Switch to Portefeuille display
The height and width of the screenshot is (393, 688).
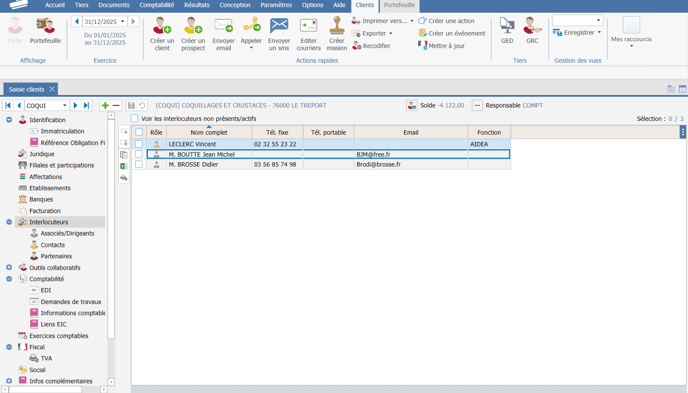[x=45, y=30]
